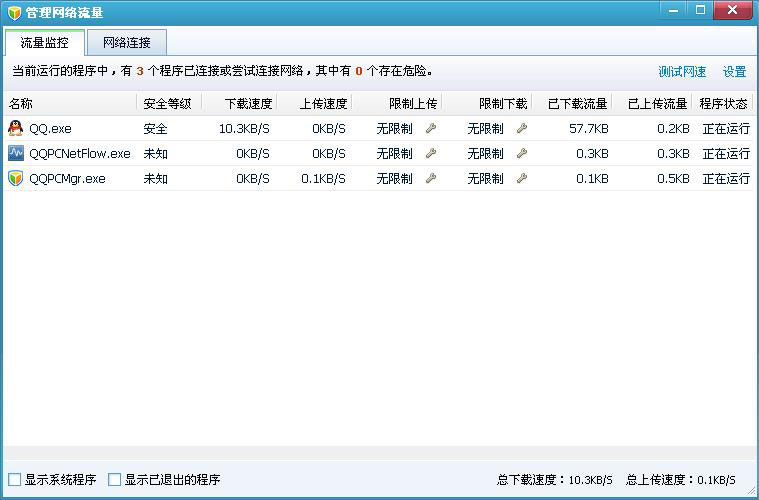Screen dimensions: 759x500
Task: Edit upload limit wrench for QQ.exe
Action: click(x=431, y=128)
